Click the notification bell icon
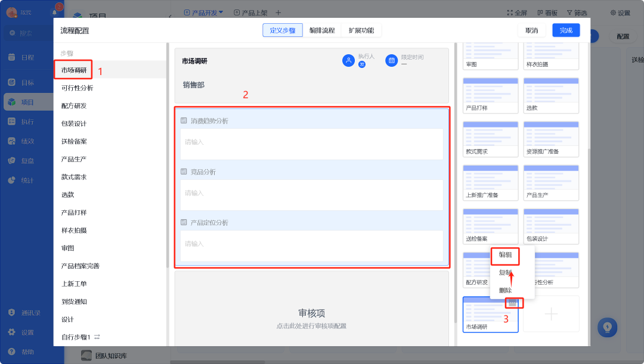Screen dimensions: 644x364 pos(55,13)
